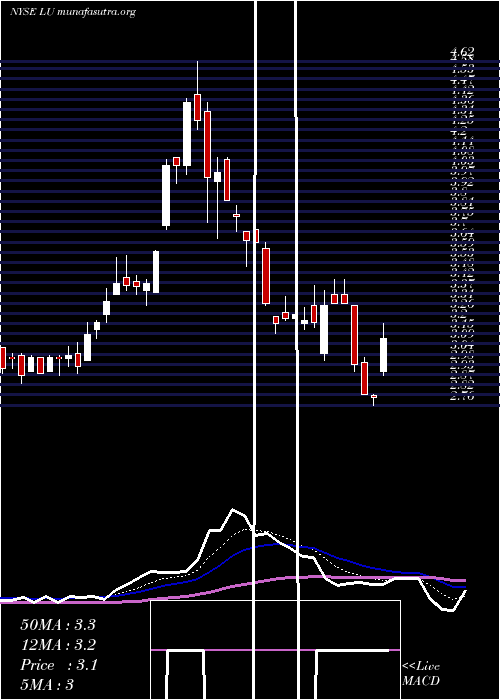The height and width of the screenshot is (700, 500).
Task: Click the 'NYSE LU munafasutra.org' title text
Action: 73,12
